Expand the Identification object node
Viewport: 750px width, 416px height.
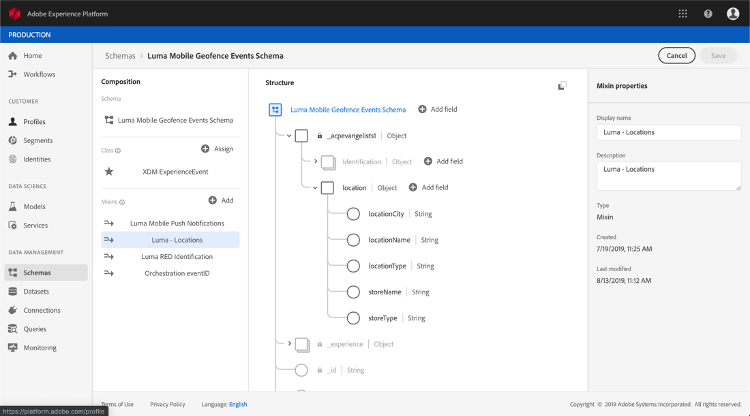pos(314,161)
